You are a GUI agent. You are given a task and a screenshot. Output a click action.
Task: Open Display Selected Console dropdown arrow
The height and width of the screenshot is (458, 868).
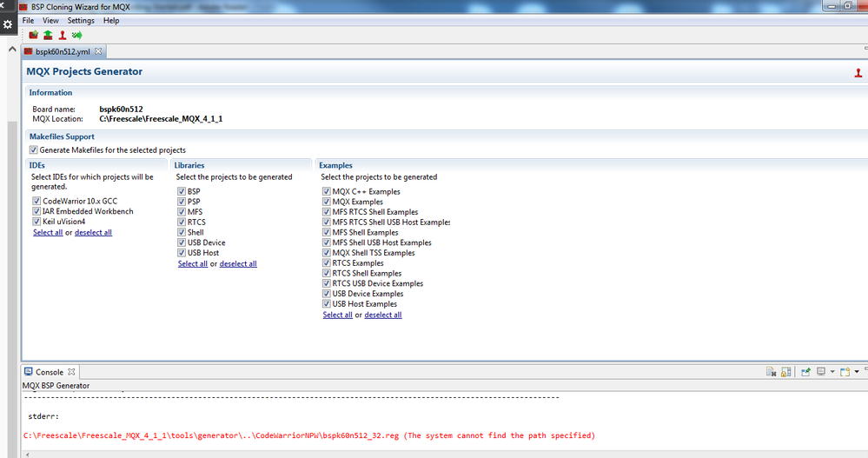tap(832, 372)
